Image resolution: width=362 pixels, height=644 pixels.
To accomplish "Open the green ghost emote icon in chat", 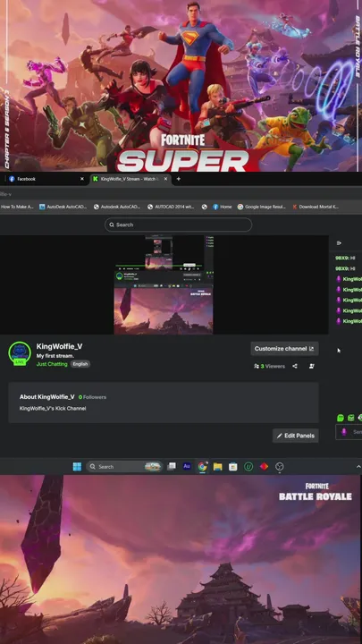I will [341, 418].
